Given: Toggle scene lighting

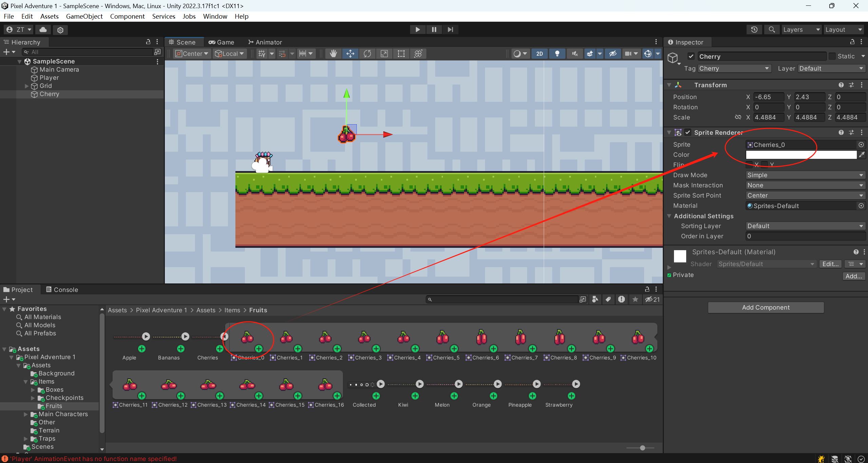Looking at the screenshot, I should (x=557, y=53).
